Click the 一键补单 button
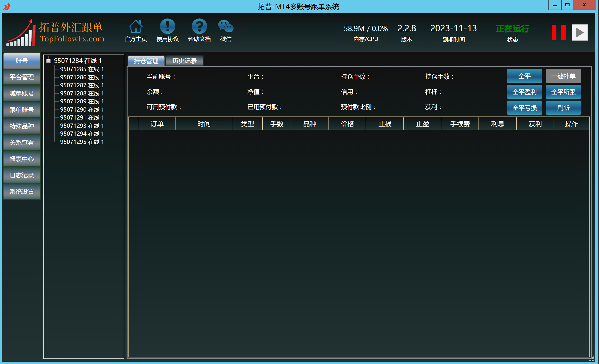599x364 pixels. click(563, 76)
